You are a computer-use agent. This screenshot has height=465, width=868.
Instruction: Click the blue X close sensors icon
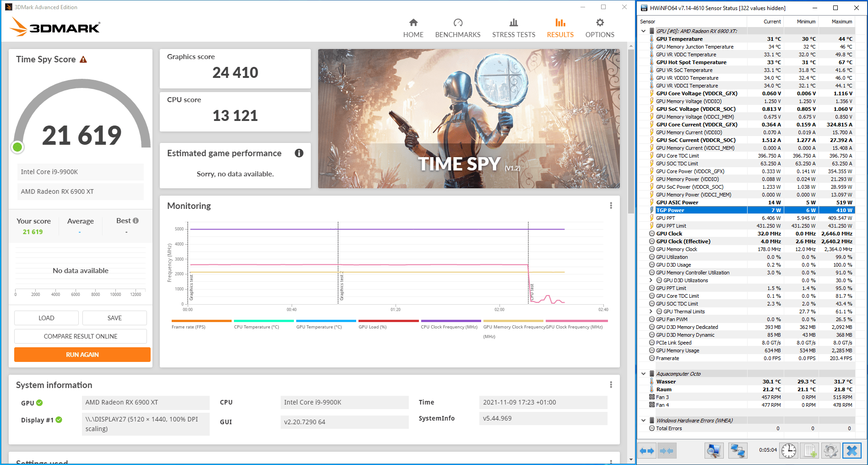pyautogui.click(x=852, y=451)
